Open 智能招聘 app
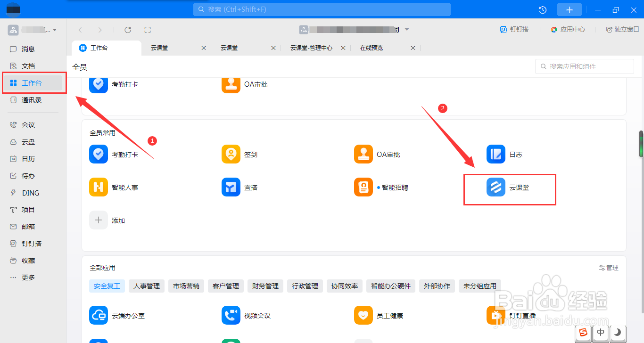Screen dimensions: 644x343 (381, 188)
